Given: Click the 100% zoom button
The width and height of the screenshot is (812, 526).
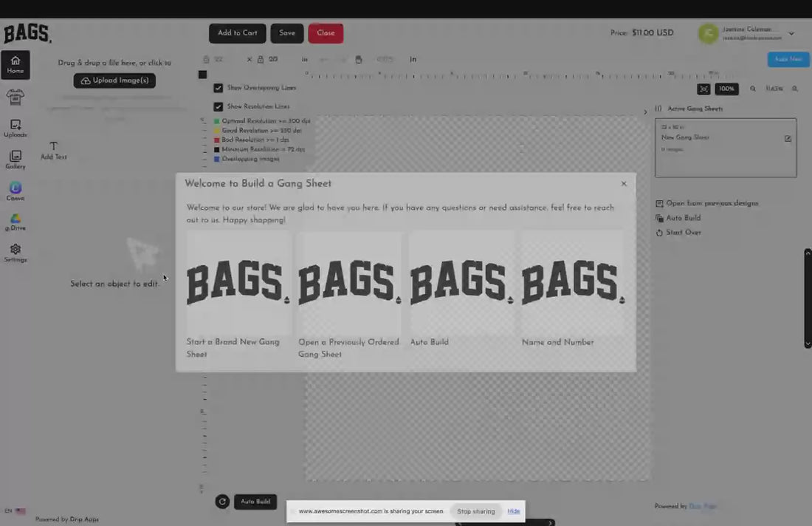Looking at the screenshot, I should (726, 89).
